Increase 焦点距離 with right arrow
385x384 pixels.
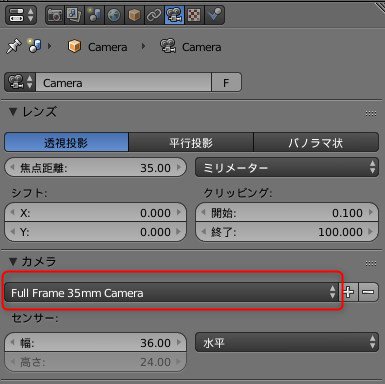179,167
